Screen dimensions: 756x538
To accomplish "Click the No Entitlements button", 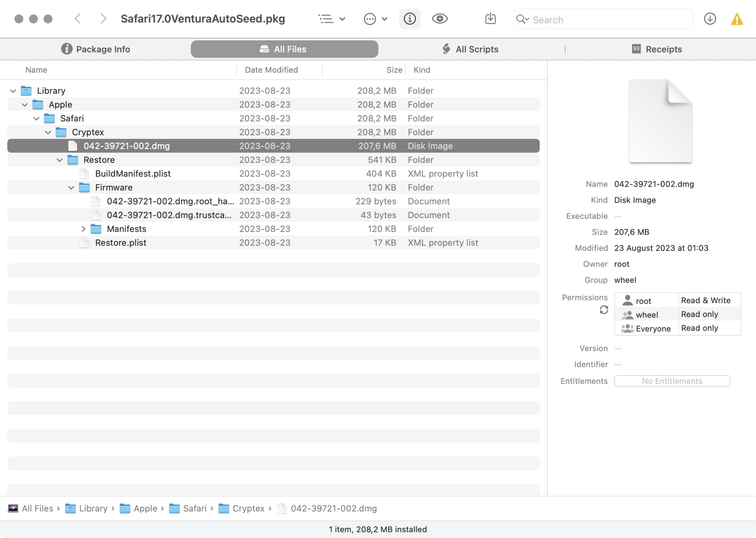I will (672, 381).
